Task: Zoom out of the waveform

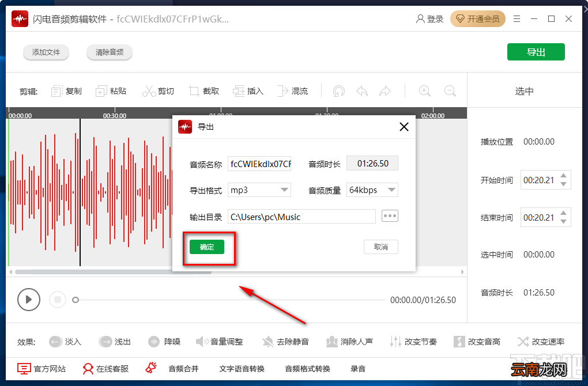Action: [450, 91]
